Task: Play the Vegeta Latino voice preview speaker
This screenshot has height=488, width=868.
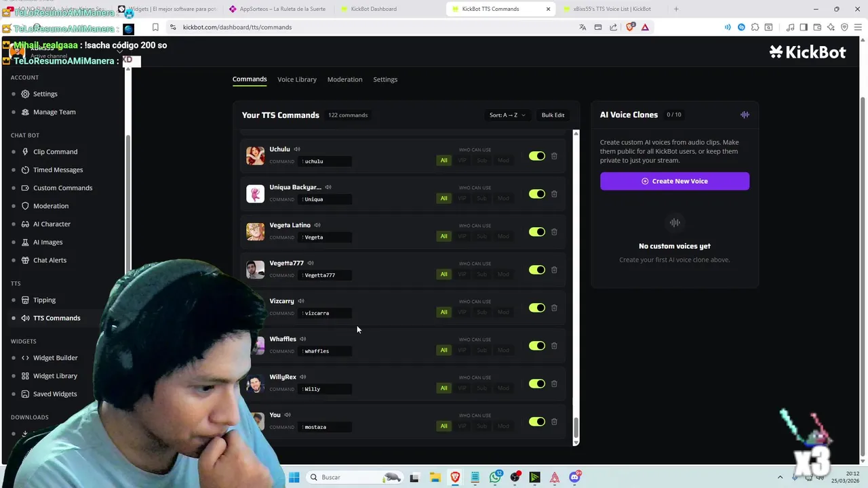Action: coord(317,225)
